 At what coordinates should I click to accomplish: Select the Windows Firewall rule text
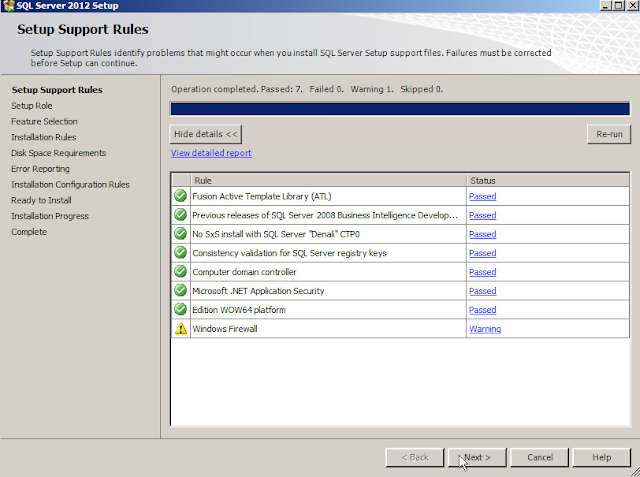[x=225, y=329]
